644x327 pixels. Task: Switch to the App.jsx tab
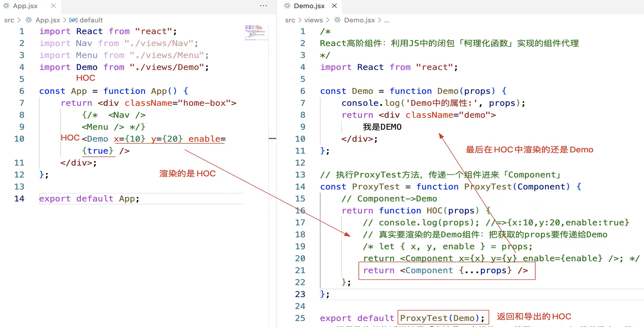pyautogui.click(x=26, y=6)
